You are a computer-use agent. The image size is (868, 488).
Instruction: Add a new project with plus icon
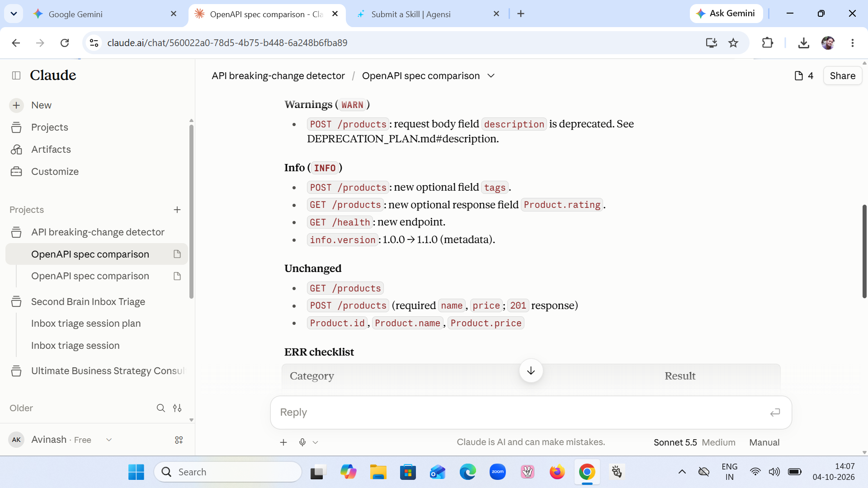(x=177, y=210)
